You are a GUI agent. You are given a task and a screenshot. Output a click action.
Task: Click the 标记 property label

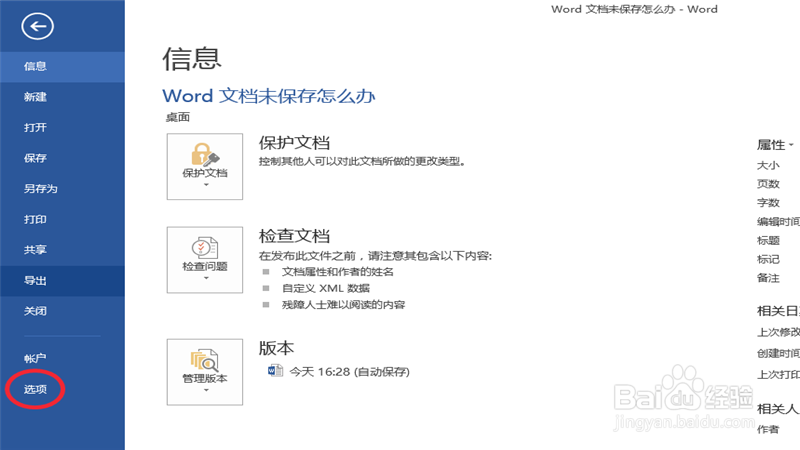pos(768,259)
